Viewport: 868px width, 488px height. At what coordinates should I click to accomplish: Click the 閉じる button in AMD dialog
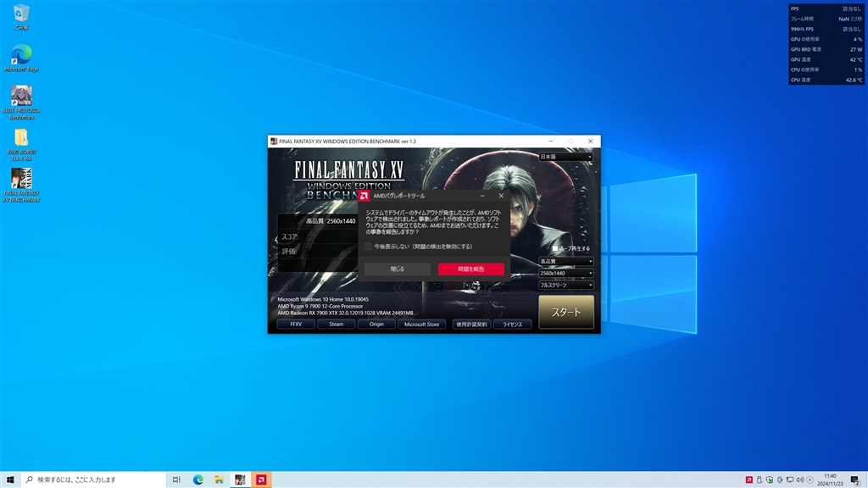398,269
